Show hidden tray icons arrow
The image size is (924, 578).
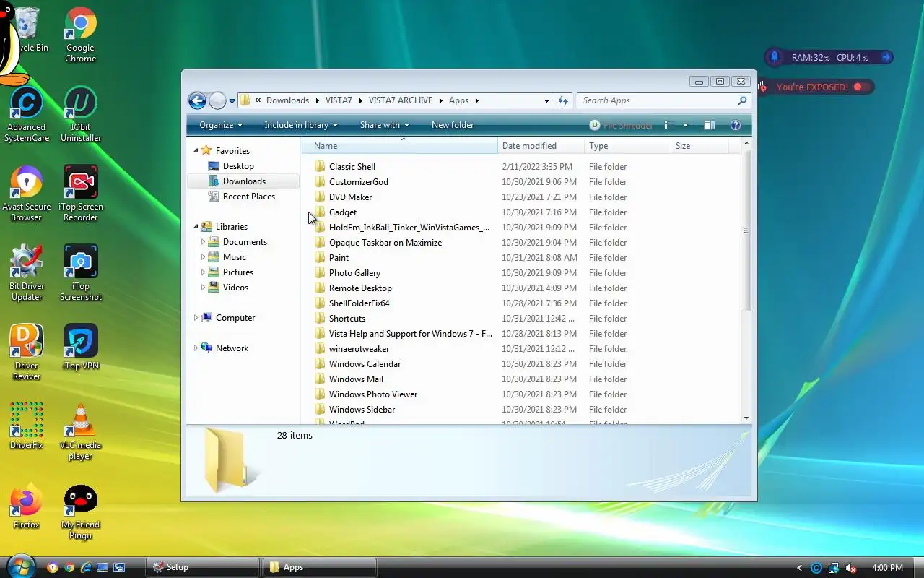799,568
